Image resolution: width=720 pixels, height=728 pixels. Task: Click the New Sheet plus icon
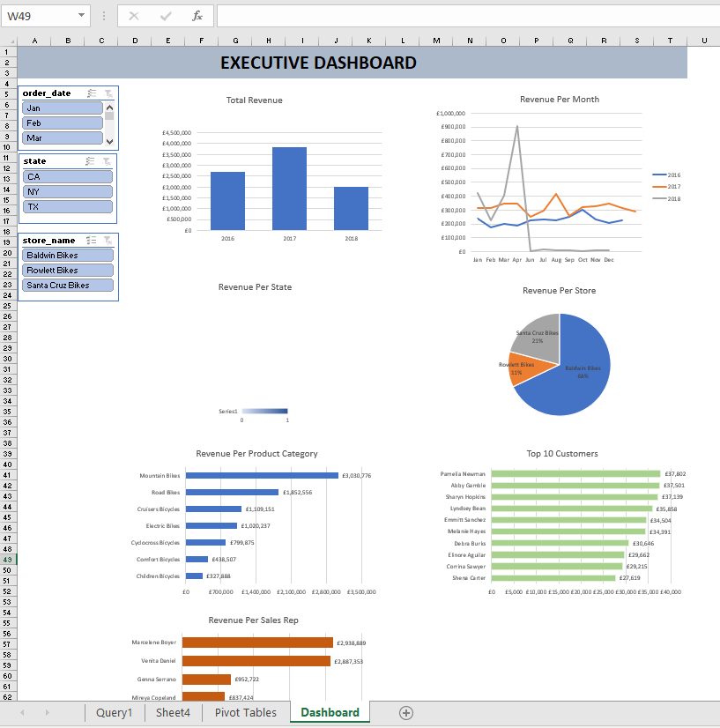point(405,712)
